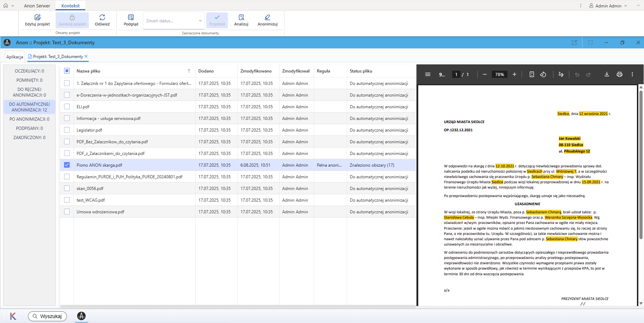The width and height of the screenshot is (644, 323).
Task: Toggle the PDF sidebar menu
Action: (x=428, y=74)
